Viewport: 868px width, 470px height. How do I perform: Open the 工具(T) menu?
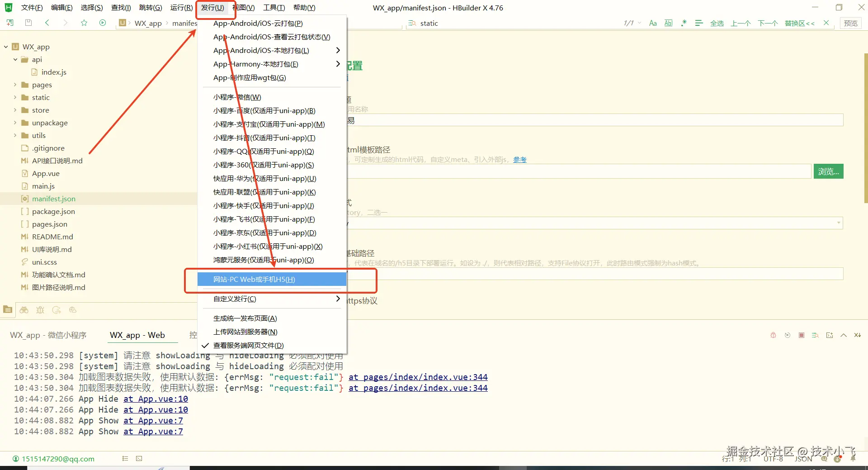click(274, 8)
